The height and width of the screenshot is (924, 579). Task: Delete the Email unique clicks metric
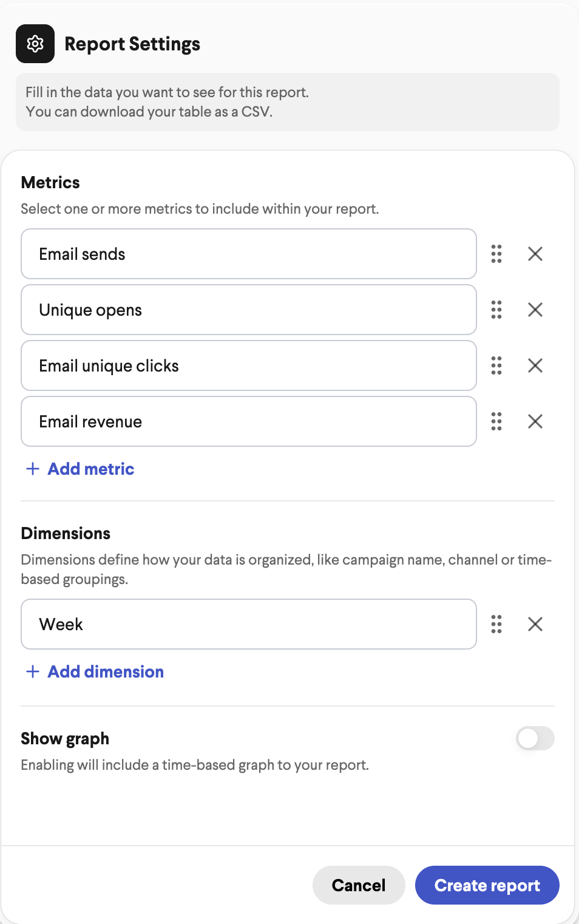(x=535, y=365)
